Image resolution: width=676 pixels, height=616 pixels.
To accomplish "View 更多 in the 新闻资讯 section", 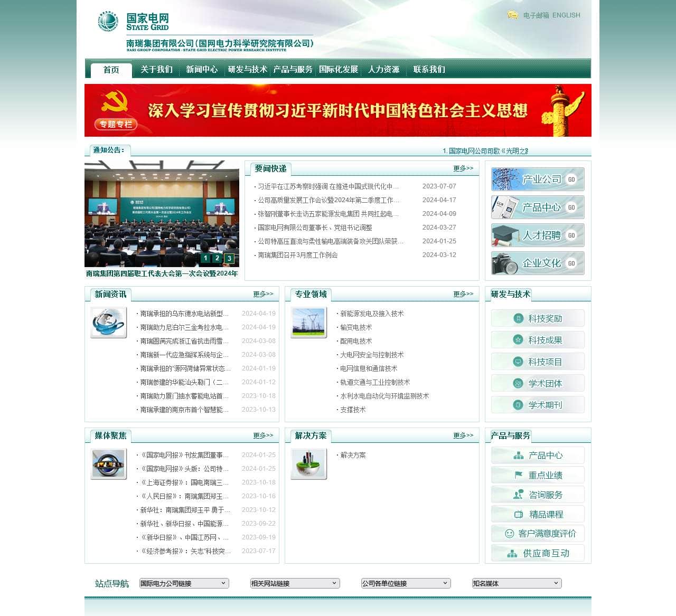I will pos(263,294).
